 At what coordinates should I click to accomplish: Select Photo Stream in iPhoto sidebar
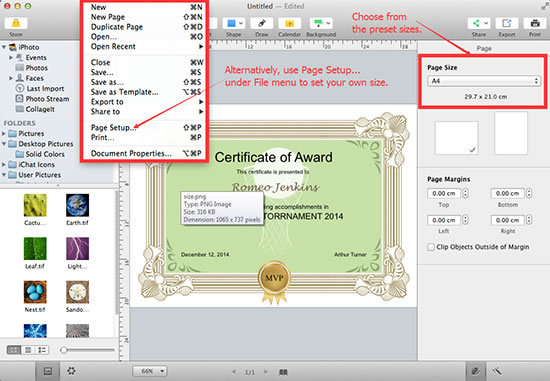point(42,99)
